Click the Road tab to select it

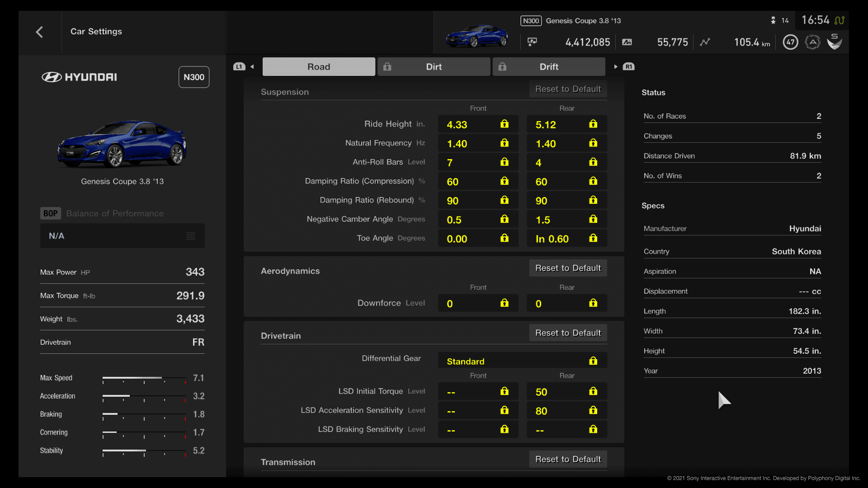[318, 67]
